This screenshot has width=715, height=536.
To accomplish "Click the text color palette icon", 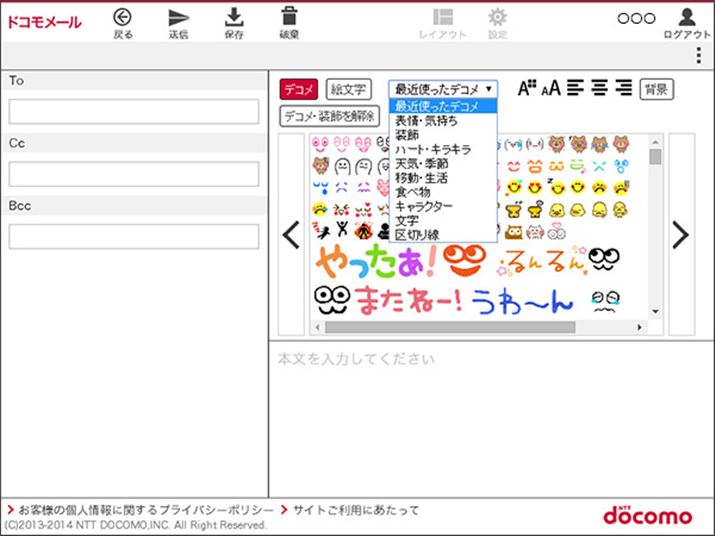I will (527, 88).
